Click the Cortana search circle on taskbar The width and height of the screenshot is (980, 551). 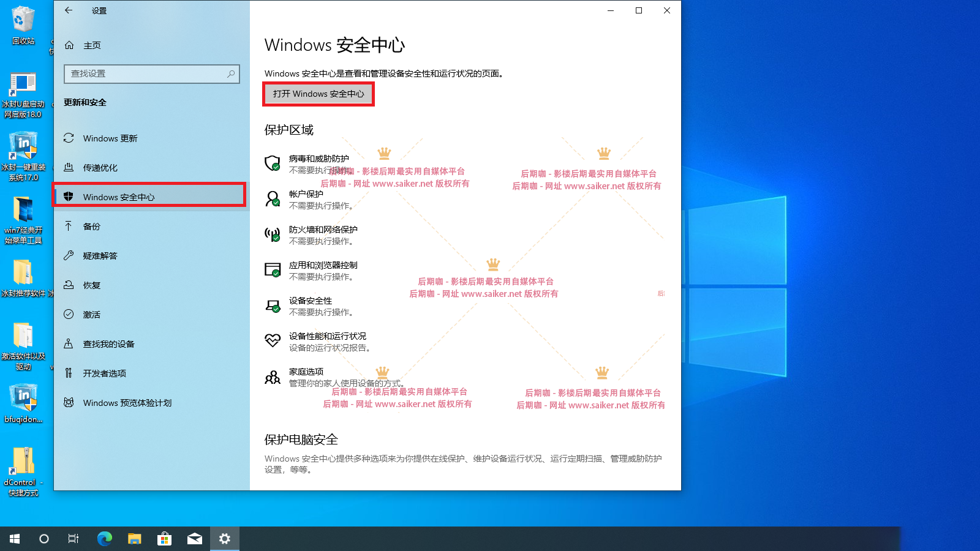click(44, 539)
